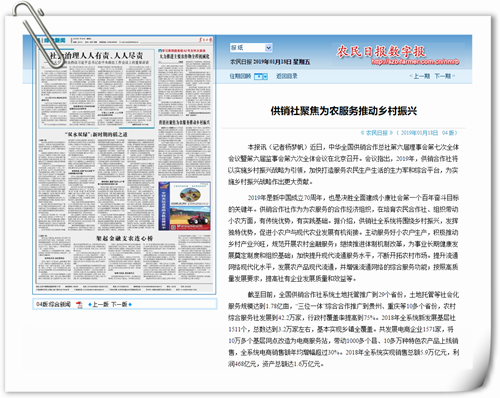The image size is (500, 398).
Task: Click 返回目录 to return to contents
Action: coord(287,76)
